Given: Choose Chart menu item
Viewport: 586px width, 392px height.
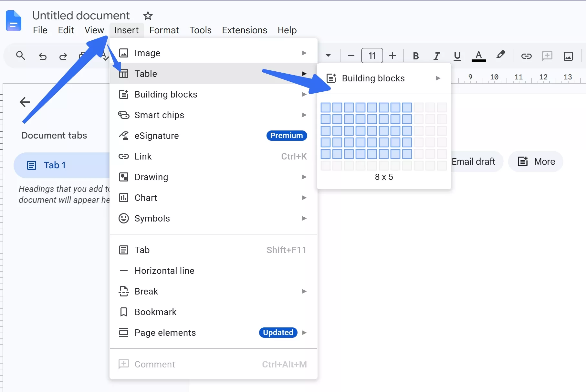Looking at the screenshot, I should pyautogui.click(x=213, y=198).
